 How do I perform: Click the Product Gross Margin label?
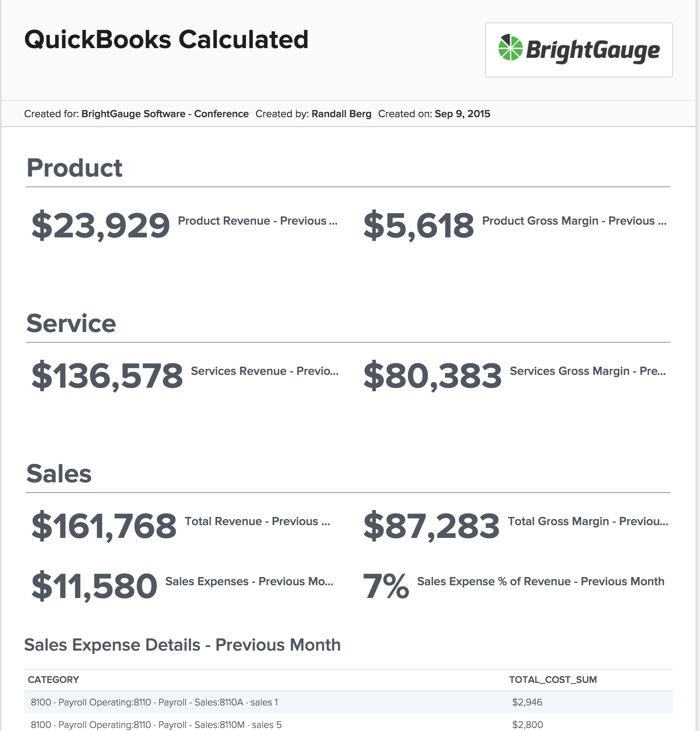(574, 221)
